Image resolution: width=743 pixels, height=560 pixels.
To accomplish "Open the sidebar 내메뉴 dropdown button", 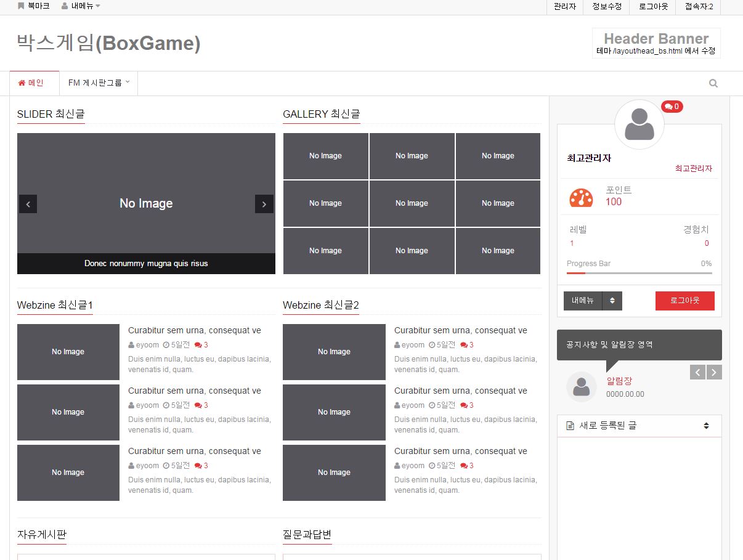I will point(612,301).
